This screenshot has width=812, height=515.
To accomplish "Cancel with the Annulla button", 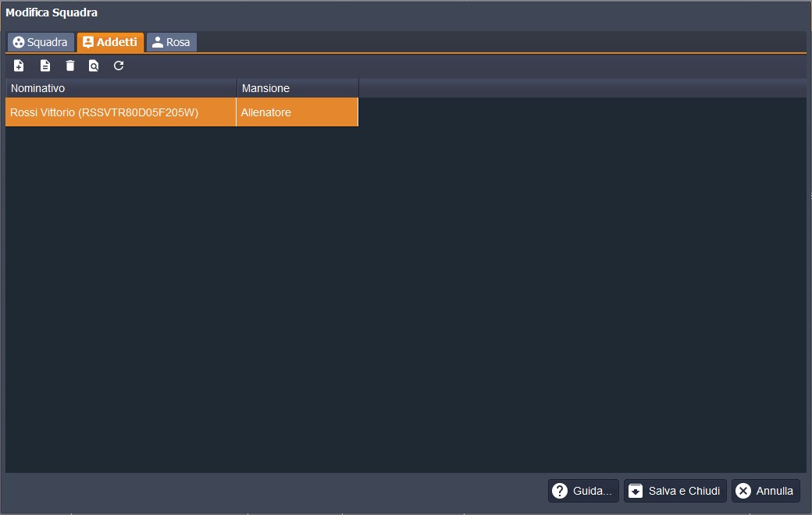I will [765, 491].
